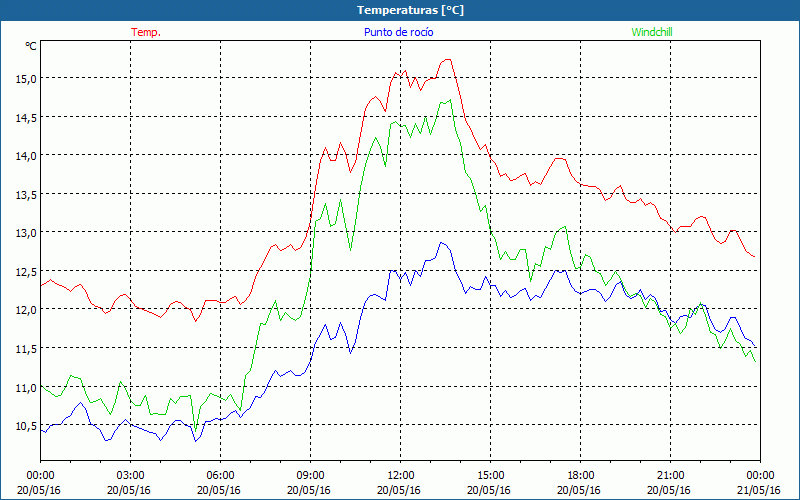Click the 09:00 time axis label
The width and height of the screenshot is (800, 500).
pos(310,476)
